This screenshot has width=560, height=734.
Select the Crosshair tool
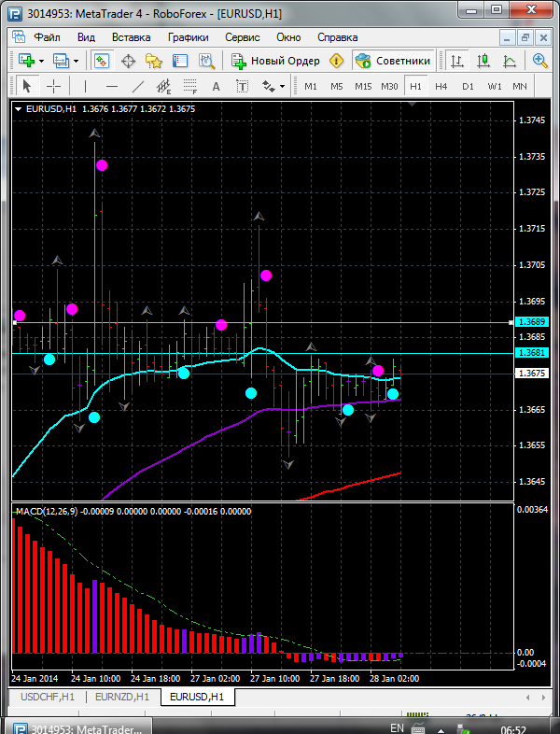click(x=54, y=86)
